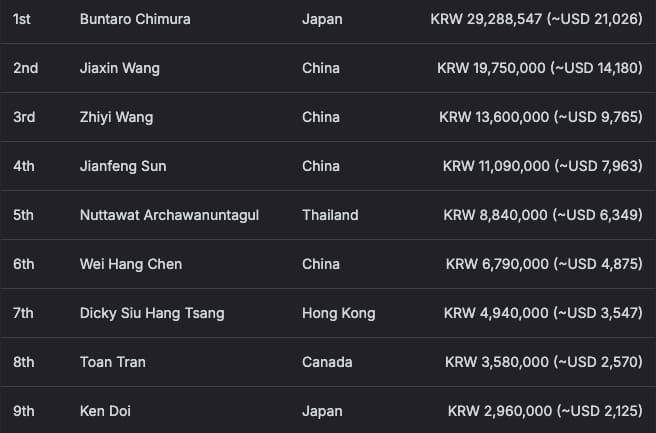Click the Zhiyi Wang name
The height and width of the screenshot is (433, 656).
point(116,117)
